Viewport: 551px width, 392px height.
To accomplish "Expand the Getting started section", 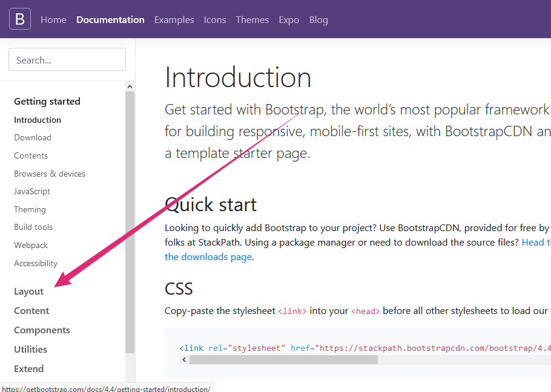I will tap(47, 102).
